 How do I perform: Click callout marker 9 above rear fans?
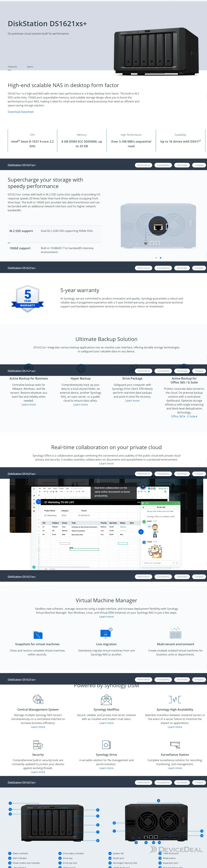[158, 800]
